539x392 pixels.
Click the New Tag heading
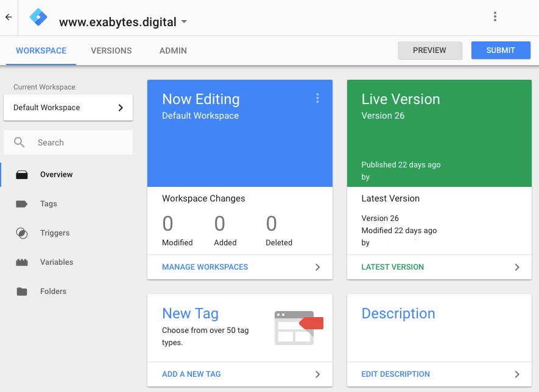coord(191,313)
